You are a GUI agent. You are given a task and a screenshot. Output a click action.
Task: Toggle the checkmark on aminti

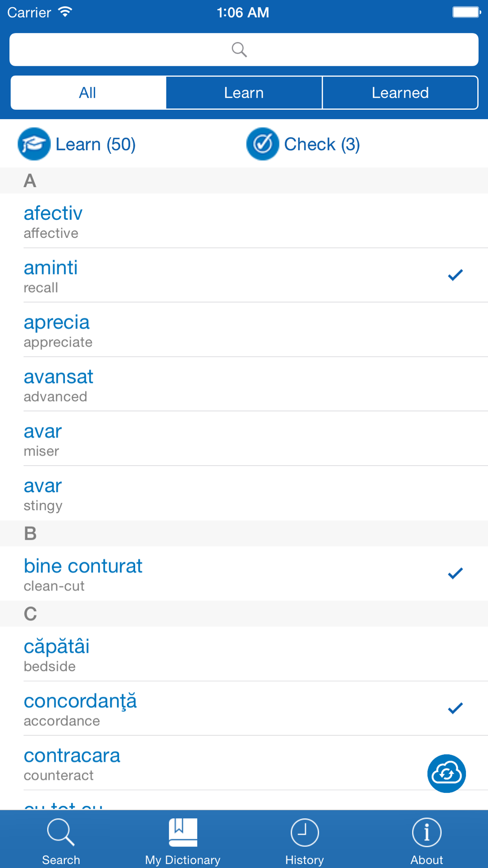coord(455,275)
